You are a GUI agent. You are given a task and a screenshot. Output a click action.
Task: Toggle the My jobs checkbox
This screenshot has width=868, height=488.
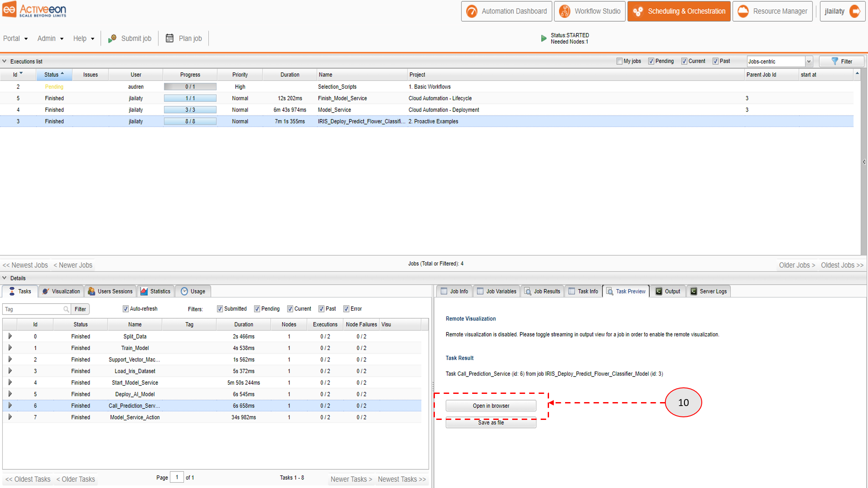coord(619,61)
